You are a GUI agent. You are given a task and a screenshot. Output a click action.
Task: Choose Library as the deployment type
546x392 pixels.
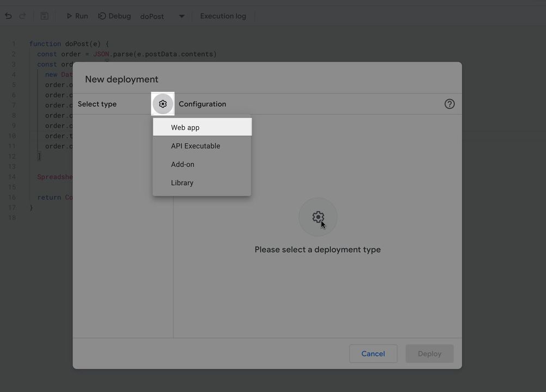[x=181, y=182]
